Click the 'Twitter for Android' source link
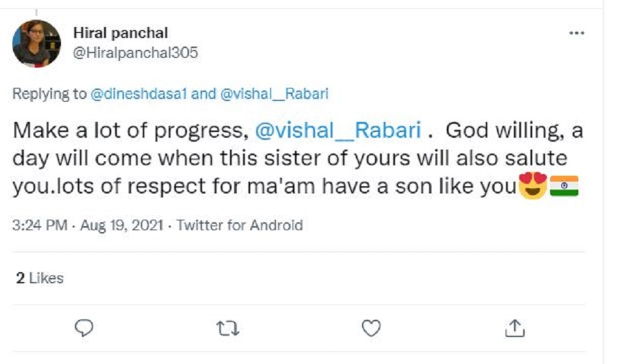The image size is (623, 364). point(239,226)
